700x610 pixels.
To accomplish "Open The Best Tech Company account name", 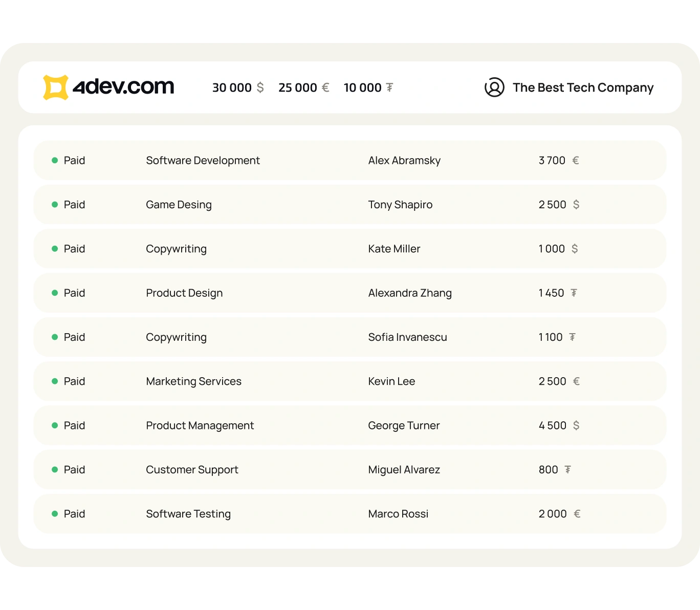I will 583,88.
